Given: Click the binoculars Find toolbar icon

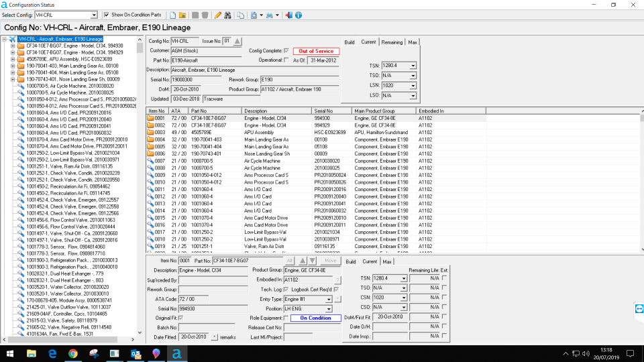Looking at the screenshot, I should coord(227,15).
